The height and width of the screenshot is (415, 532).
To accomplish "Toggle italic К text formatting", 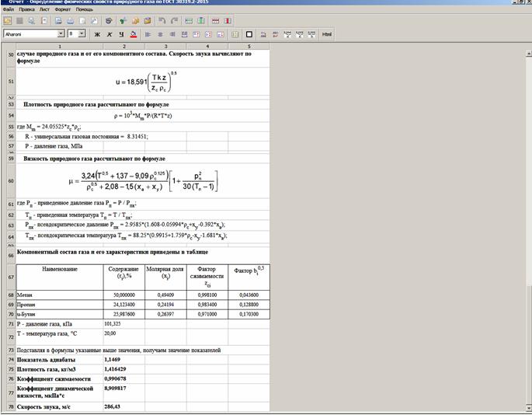I will tap(110, 35).
